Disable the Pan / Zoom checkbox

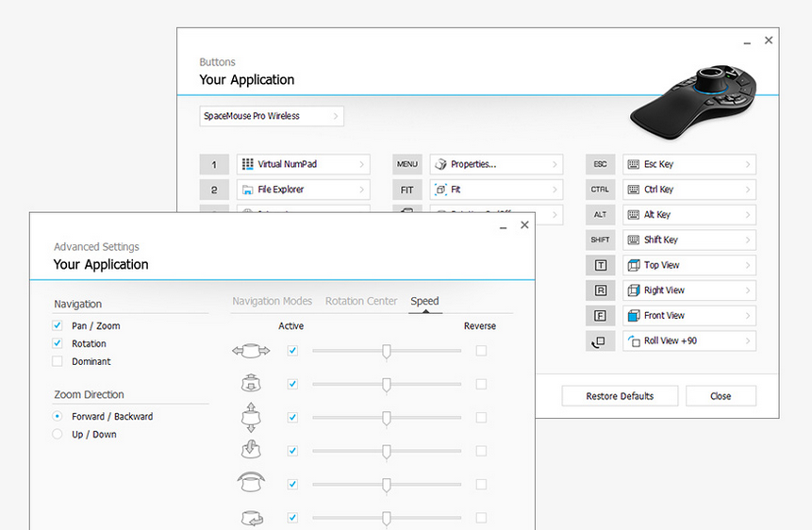point(58,326)
